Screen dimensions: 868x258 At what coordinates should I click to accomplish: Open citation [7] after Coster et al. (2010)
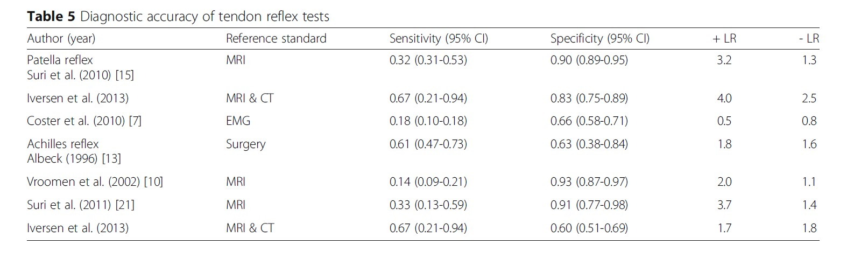[135, 121]
